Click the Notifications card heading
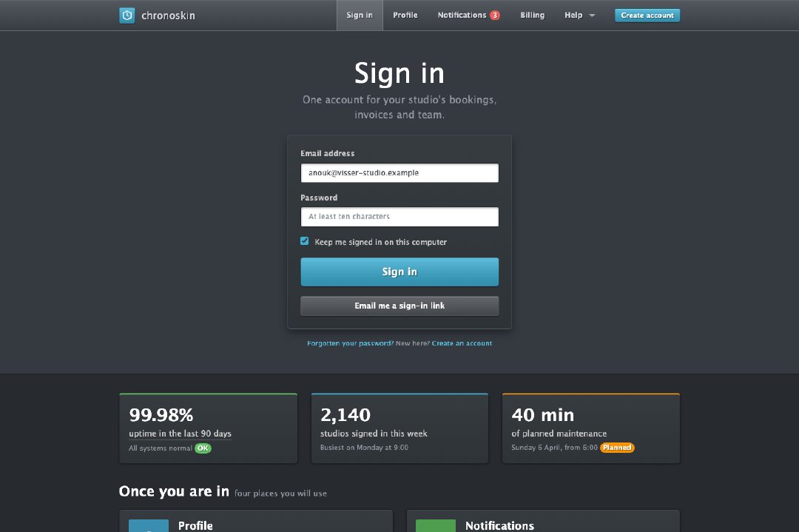 (x=499, y=525)
